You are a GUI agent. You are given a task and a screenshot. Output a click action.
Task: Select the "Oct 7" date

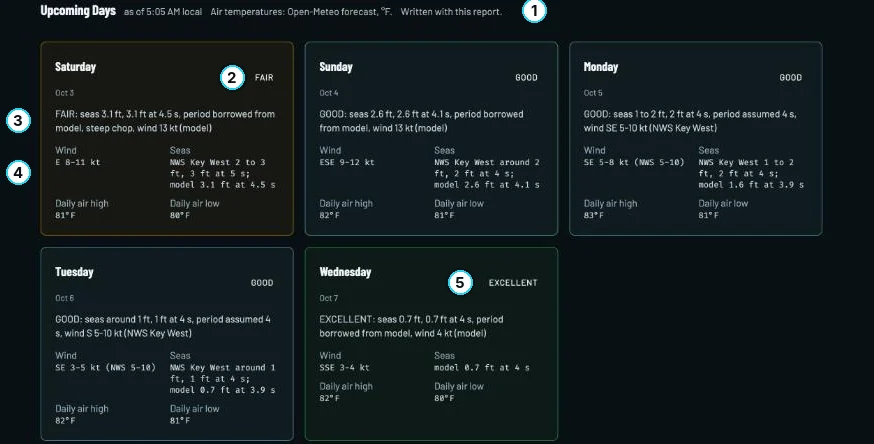click(328, 298)
